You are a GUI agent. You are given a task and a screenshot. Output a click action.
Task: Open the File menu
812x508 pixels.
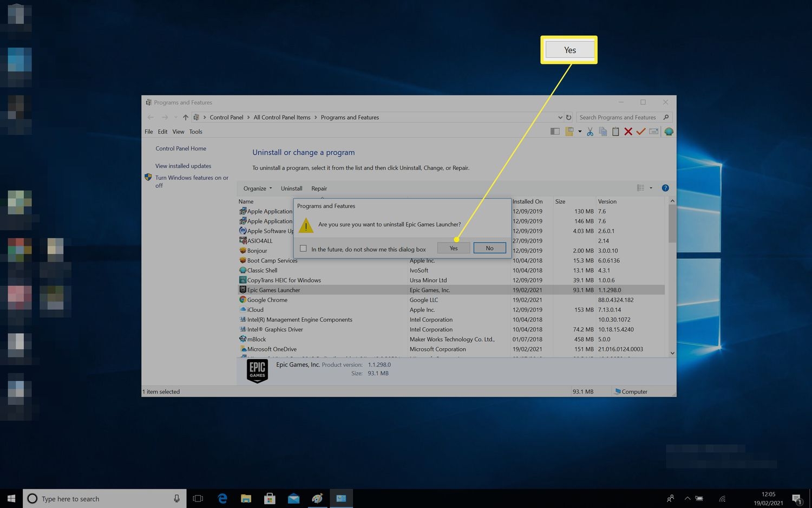point(149,132)
